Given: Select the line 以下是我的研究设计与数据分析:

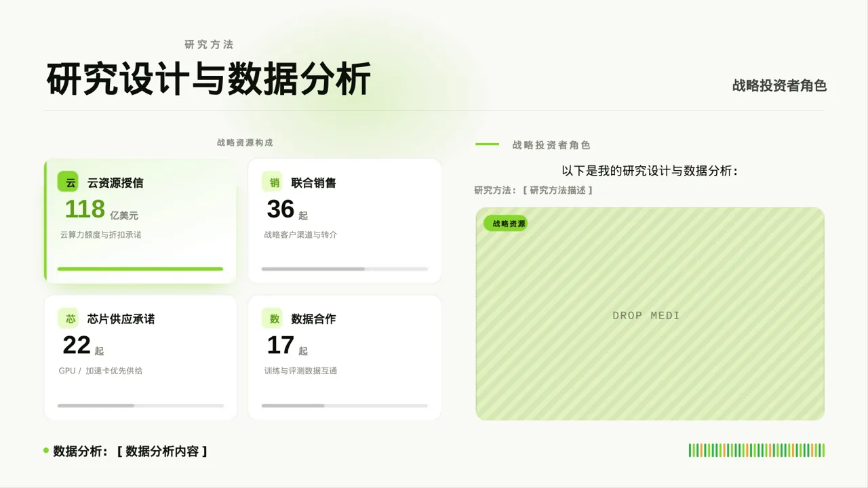Looking at the screenshot, I should coord(650,171).
